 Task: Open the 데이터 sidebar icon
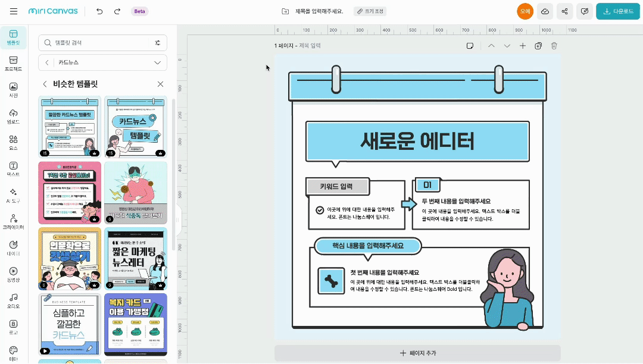14,248
